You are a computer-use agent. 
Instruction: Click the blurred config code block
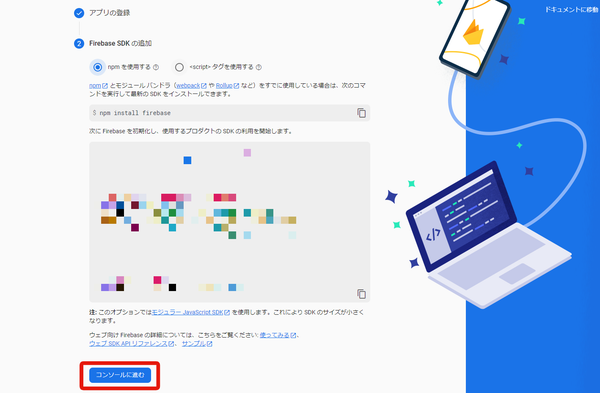click(230, 222)
